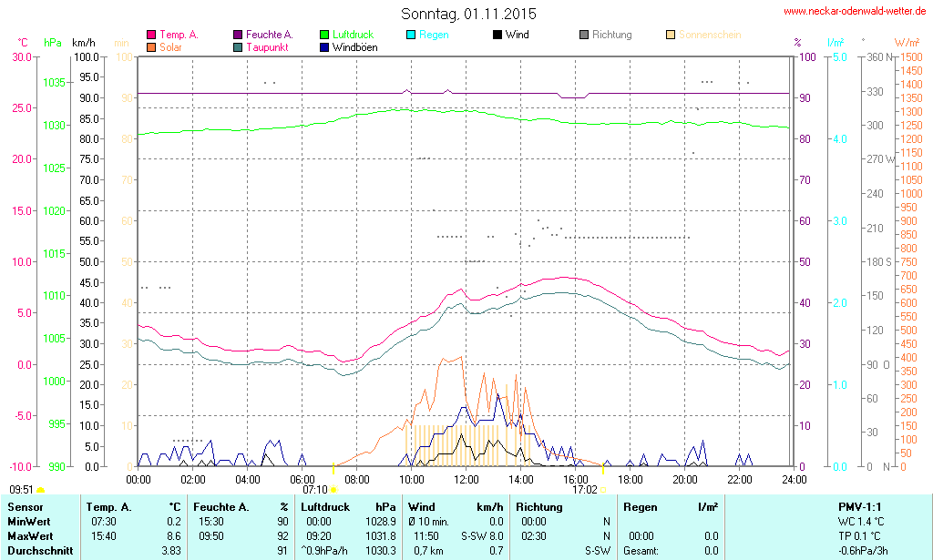The height and width of the screenshot is (560, 933).
Task: Click the PMV-1:1 header in table
Action: point(859,506)
